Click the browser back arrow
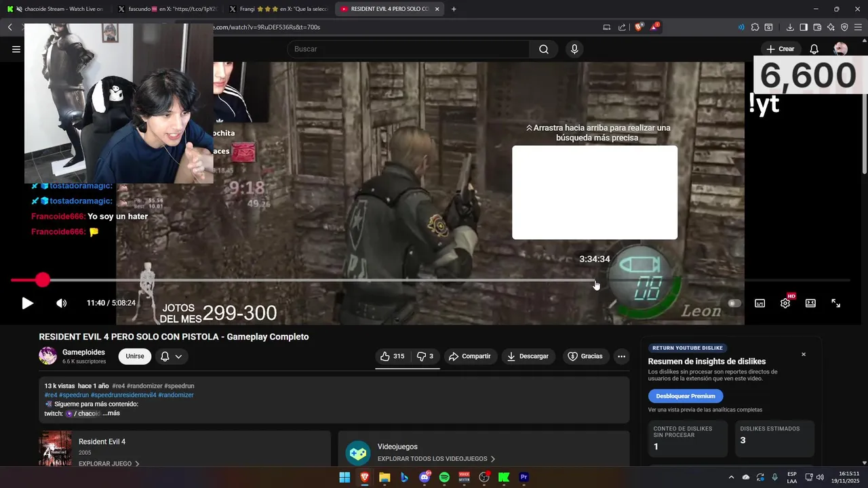The height and width of the screenshot is (488, 868). click(x=10, y=27)
